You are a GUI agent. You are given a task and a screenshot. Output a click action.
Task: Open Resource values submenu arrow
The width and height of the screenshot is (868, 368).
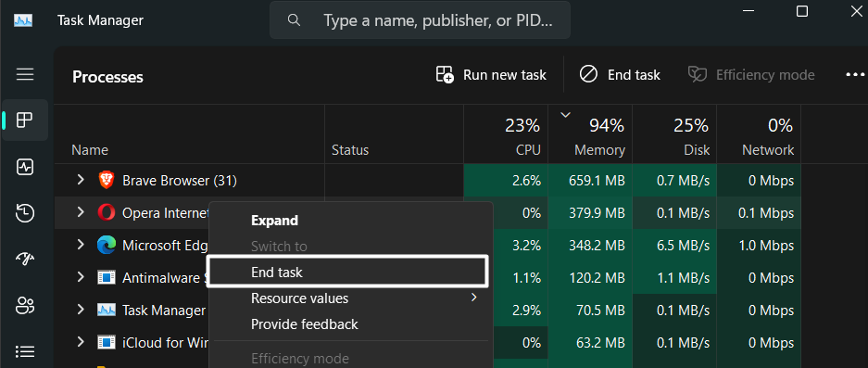click(474, 298)
